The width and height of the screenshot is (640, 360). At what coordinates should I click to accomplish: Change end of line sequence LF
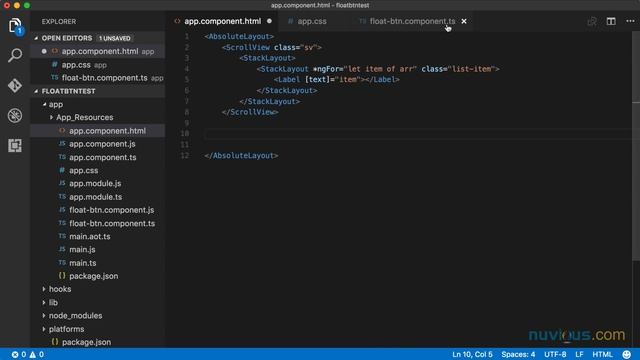point(579,354)
